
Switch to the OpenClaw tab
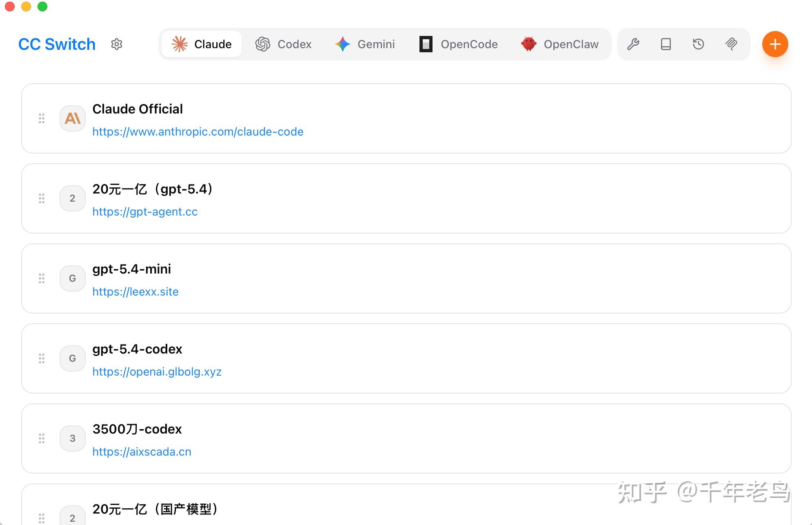[560, 44]
